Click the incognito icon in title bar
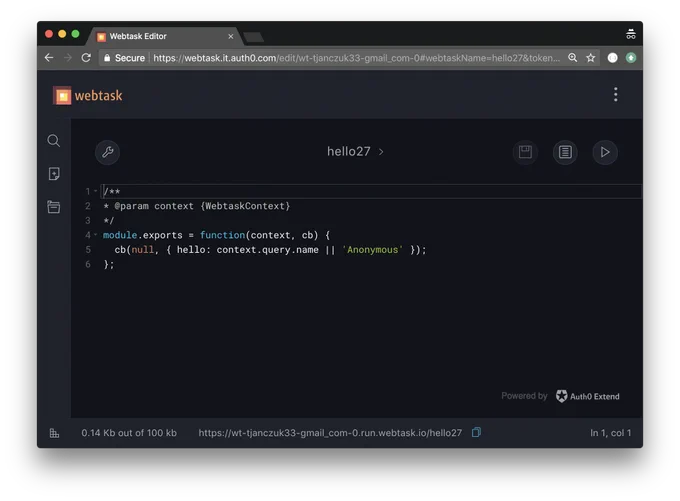 (x=631, y=34)
